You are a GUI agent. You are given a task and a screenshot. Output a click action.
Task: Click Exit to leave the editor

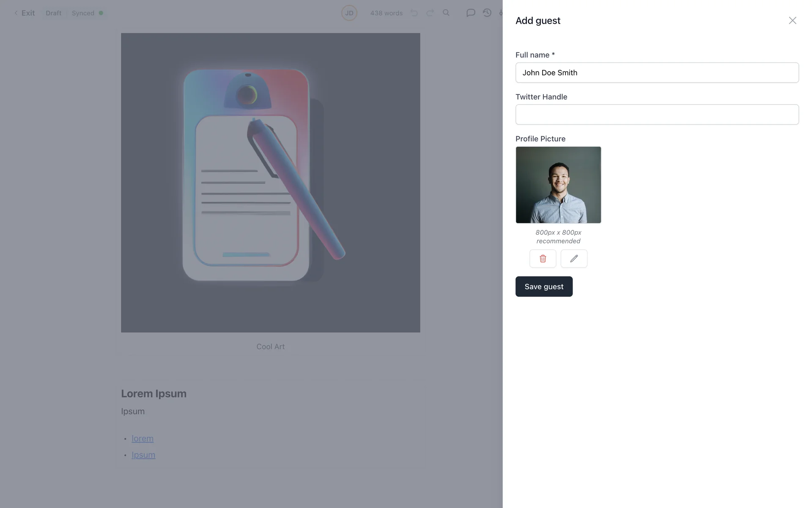[25, 13]
